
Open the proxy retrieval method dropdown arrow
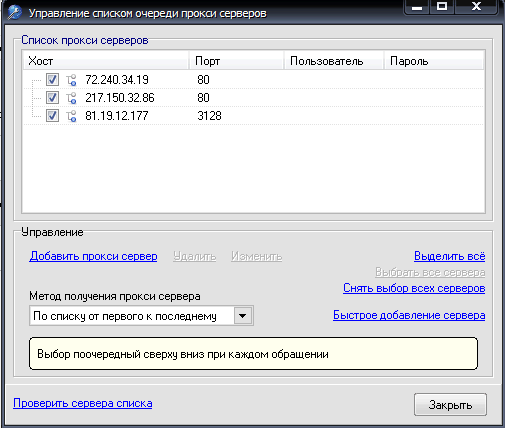click(242, 315)
